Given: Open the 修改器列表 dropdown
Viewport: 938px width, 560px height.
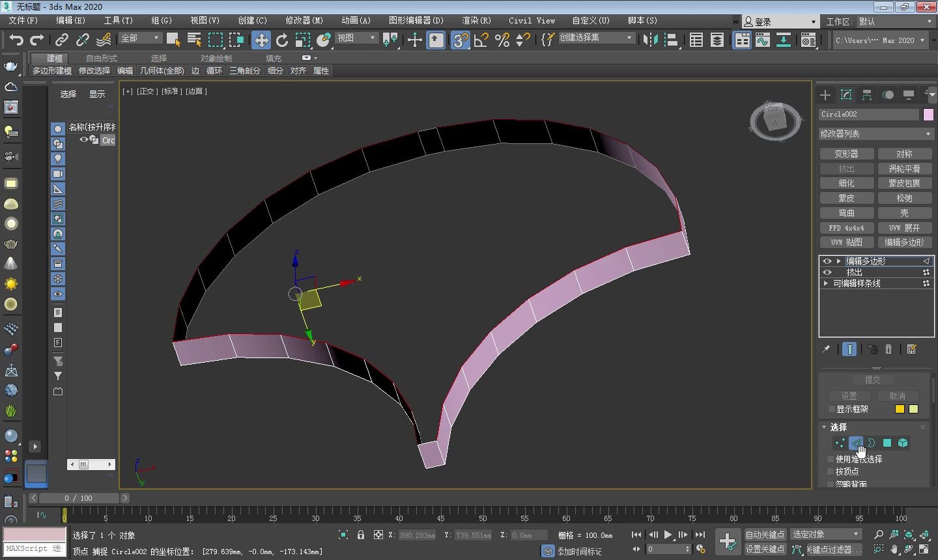Looking at the screenshot, I should (875, 133).
